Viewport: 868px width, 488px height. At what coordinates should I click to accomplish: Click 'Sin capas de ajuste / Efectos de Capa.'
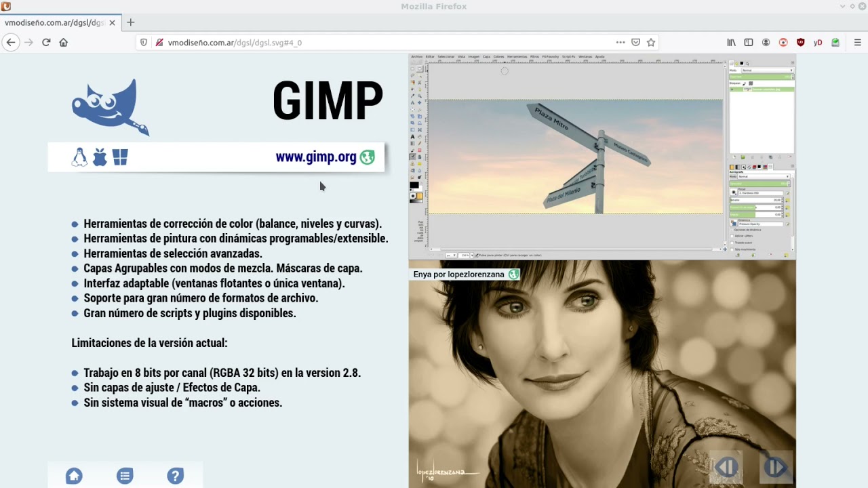click(x=172, y=388)
